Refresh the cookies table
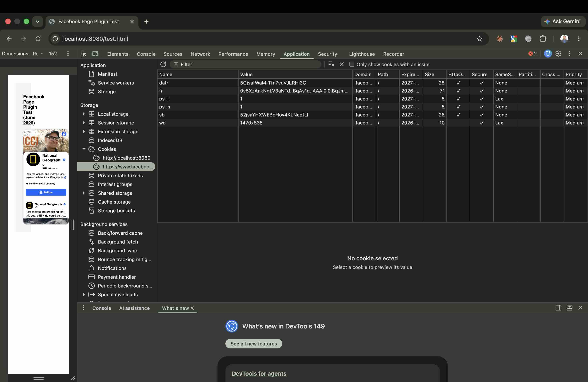This screenshot has width=588, height=382. [x=163, y=64]
